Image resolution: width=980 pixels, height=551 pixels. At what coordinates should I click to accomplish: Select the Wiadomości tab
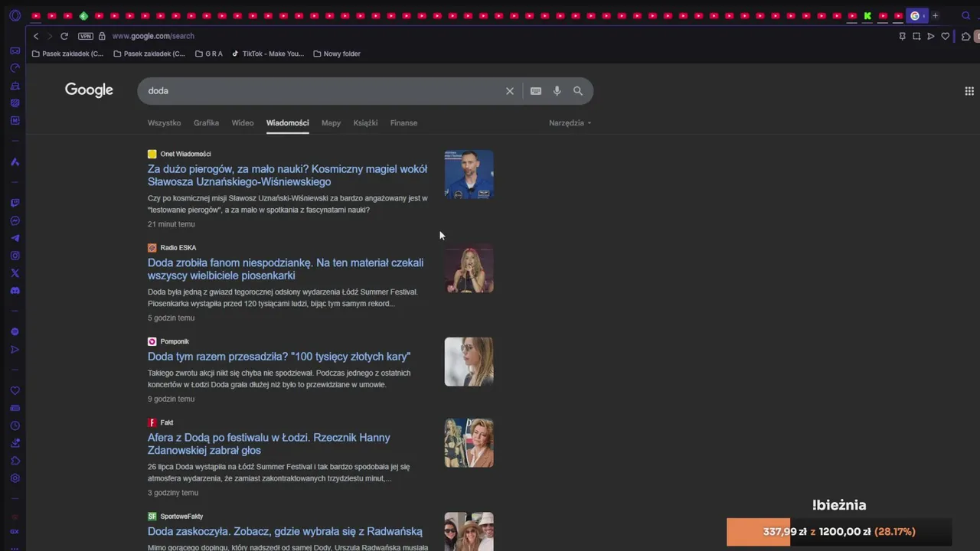point(288,122)
